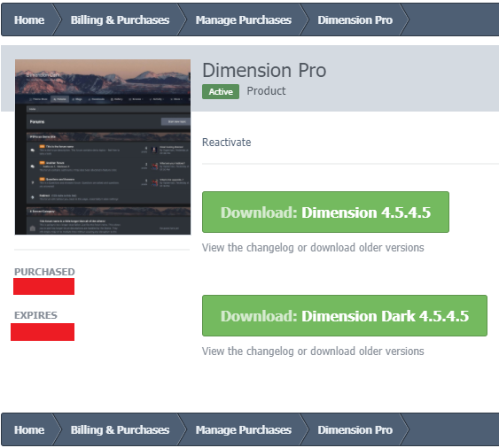
Task: Go to Home in top breadcrumb
Action: point(29,20)
